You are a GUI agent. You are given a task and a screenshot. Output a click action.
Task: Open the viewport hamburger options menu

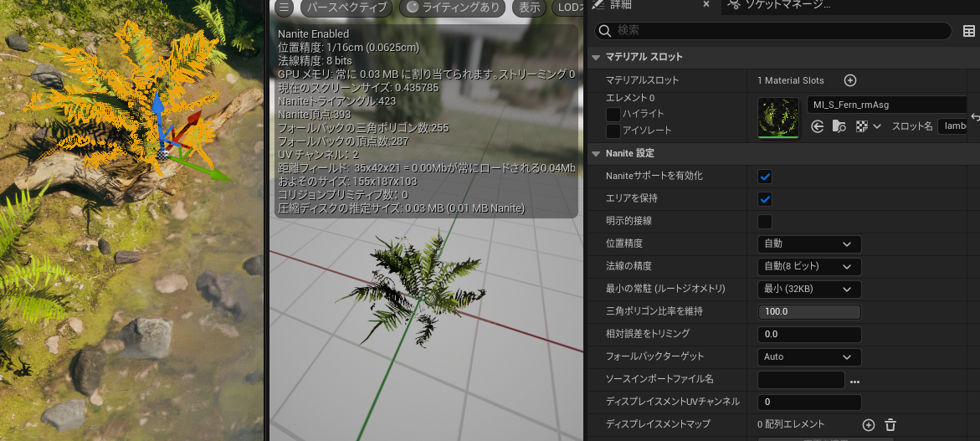284,8
